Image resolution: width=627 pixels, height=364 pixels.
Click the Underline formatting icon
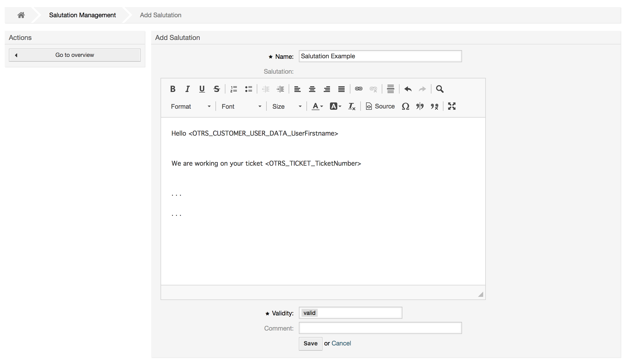(202, 89)
